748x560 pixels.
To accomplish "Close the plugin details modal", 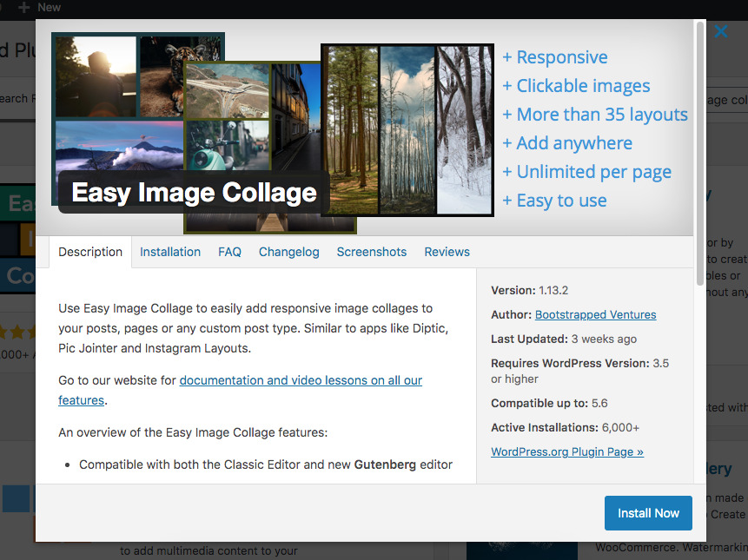I will [720, 33].
